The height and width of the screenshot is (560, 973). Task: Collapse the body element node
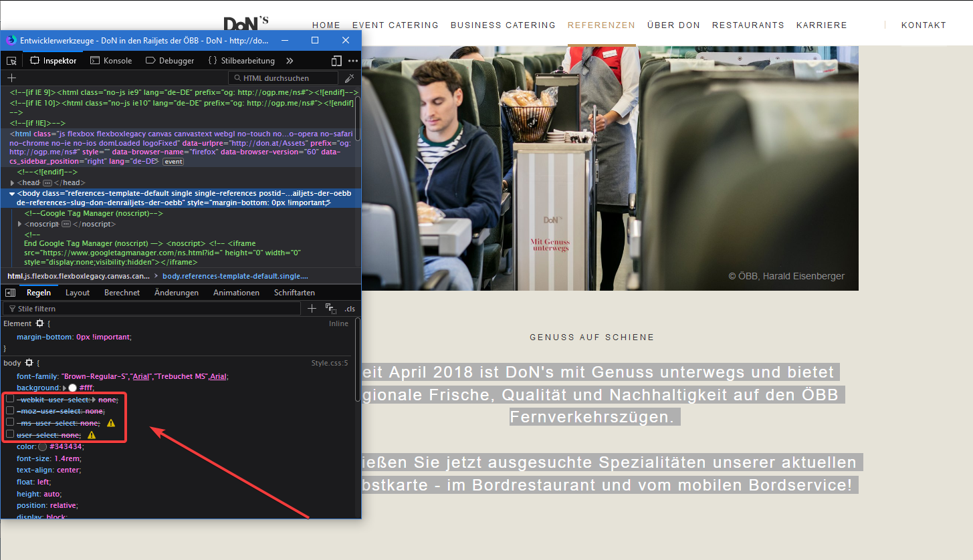[12, 193]
